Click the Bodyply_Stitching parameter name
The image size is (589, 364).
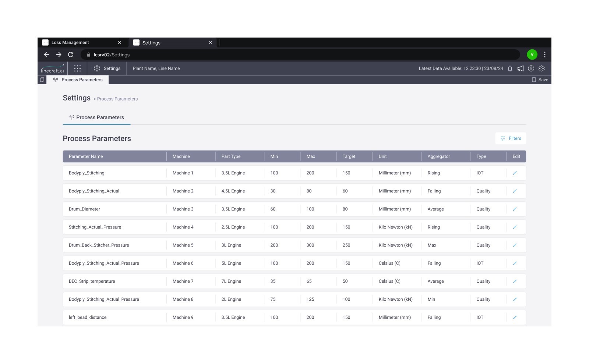click(x=87, y=173)
